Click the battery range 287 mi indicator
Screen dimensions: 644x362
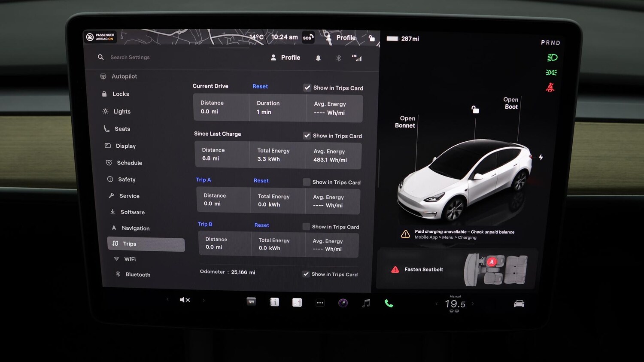pyautogui.click(x=403, y=39)
